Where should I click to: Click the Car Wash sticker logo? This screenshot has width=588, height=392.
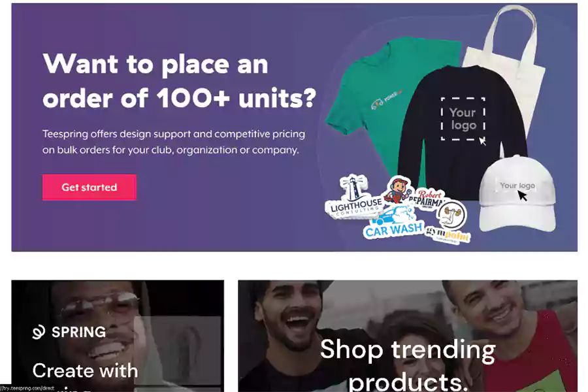[393, 223]
